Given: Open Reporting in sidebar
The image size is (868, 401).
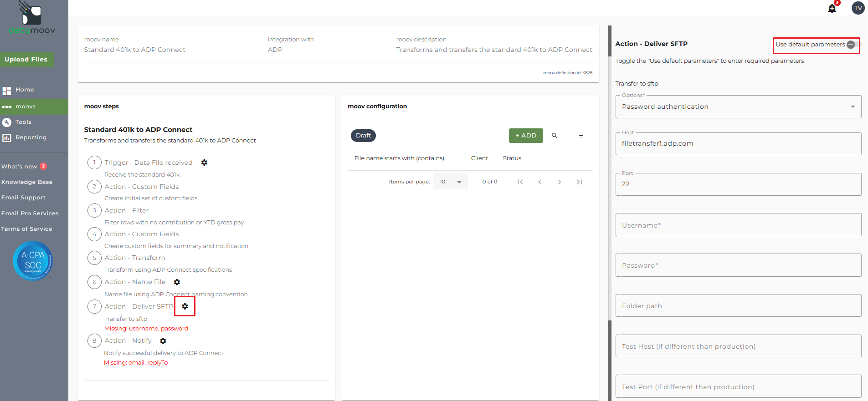Looking at the screenshot, I should pos(31,137).
